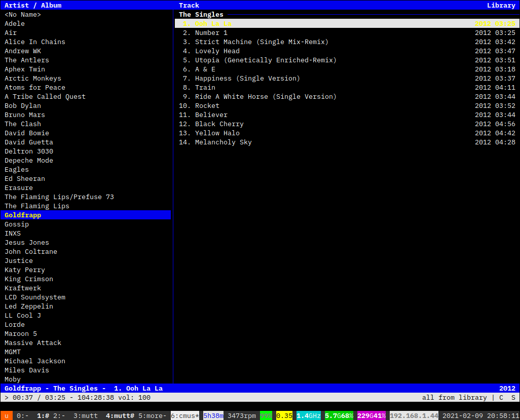
Task: Select track 10 Rocket
Action: tap(347, 106)
